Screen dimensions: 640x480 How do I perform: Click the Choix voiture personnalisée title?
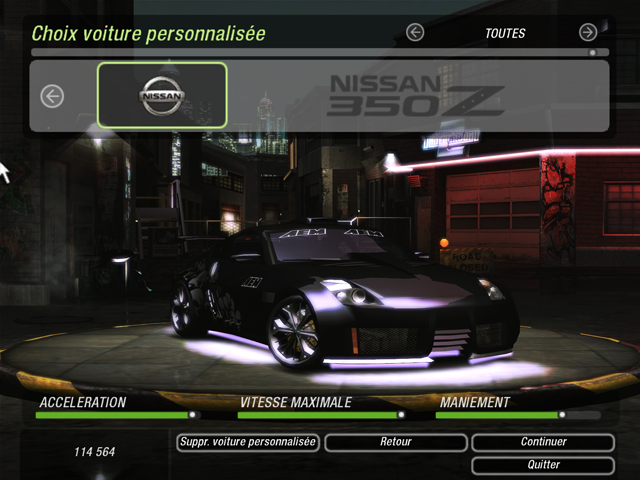149,34
